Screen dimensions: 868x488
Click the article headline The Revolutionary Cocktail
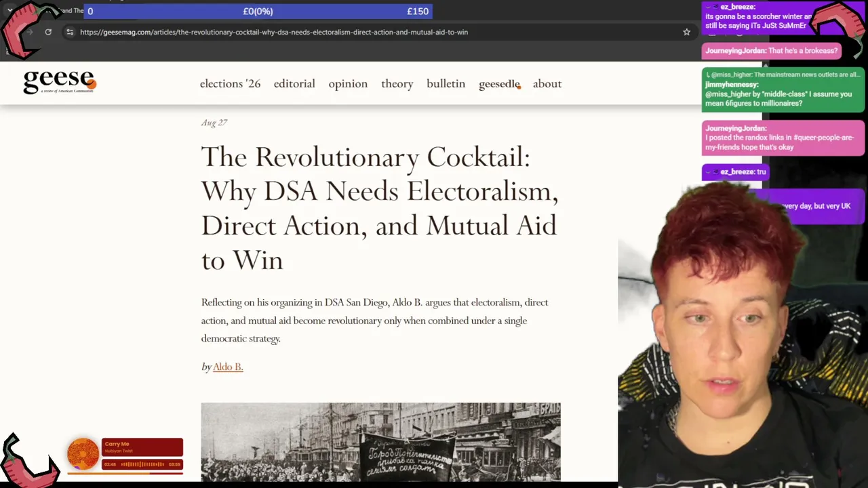380,208
